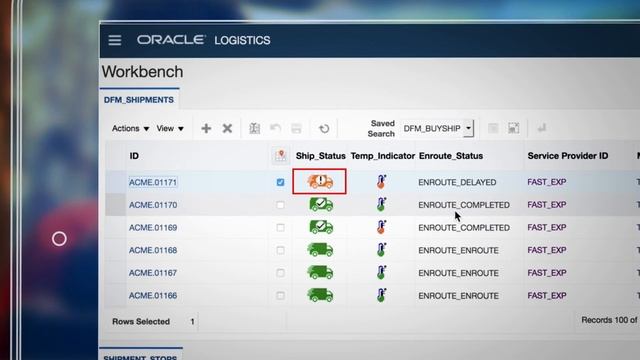The image size is (640, 360).
Task: Click ENROUTE_COMPLETED cell for ACME.01169
Action: pos(464,227)
